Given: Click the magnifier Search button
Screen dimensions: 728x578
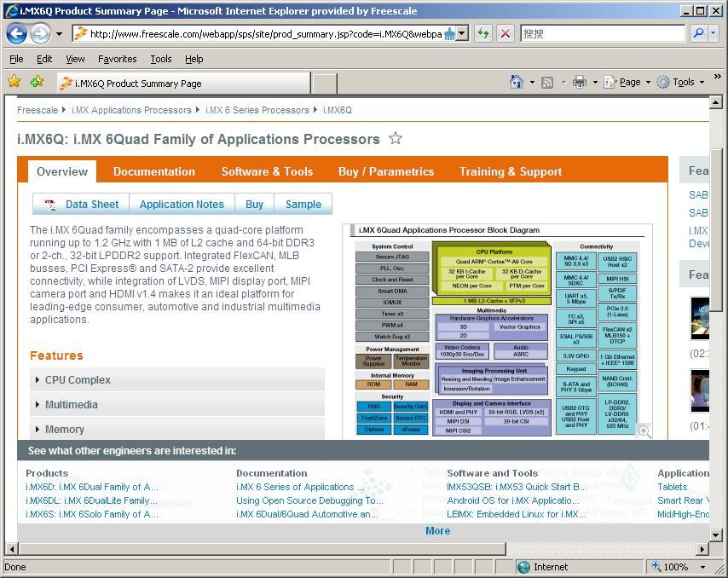Looking at the screenshot, I should [x=698, y=33].
